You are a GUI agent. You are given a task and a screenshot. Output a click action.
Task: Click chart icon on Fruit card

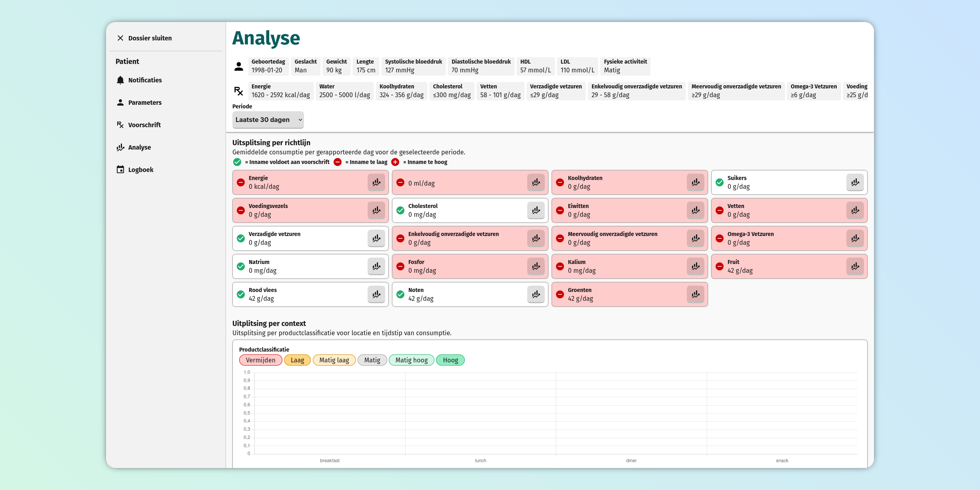[855, 266]
